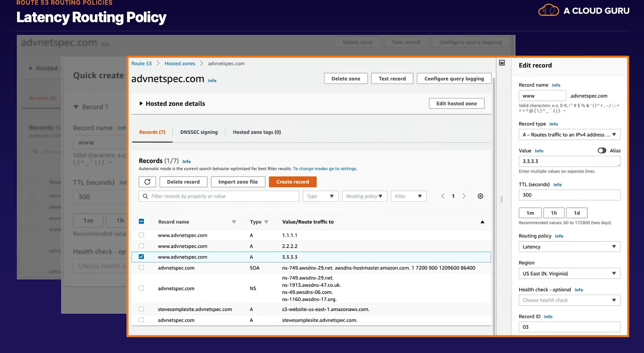Open the Routing policy Latency dropdown
The width and height of the screenshot is (644, 353).
pyautogui.click(x=570, y=247)
